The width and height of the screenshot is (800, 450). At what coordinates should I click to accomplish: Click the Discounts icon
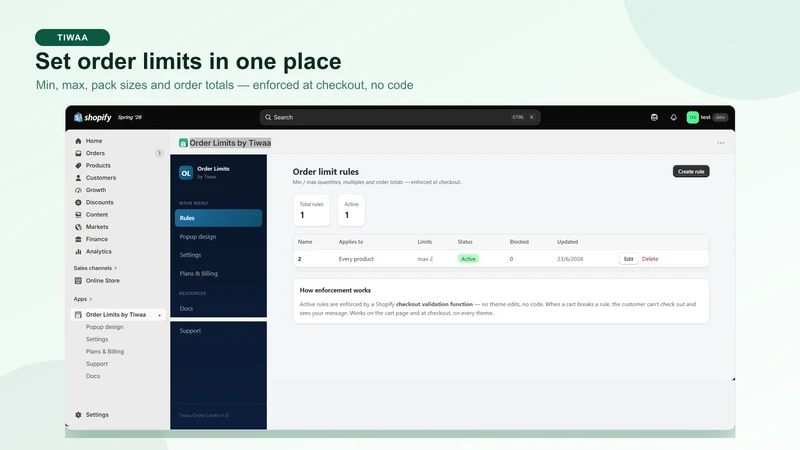click(78, 202)
